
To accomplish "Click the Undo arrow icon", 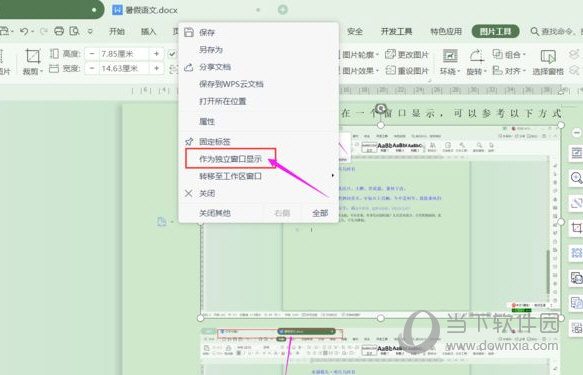I will pyautogui.click(x=24, y=32).
